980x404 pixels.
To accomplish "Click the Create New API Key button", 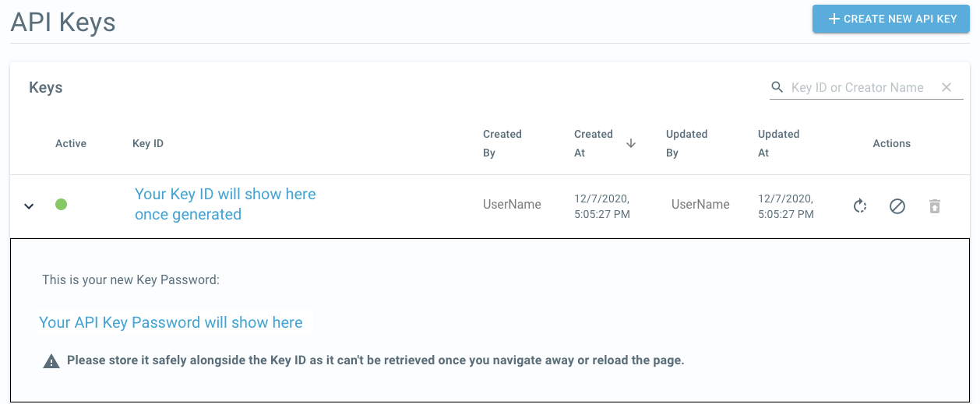I will (x=890, y=19).
